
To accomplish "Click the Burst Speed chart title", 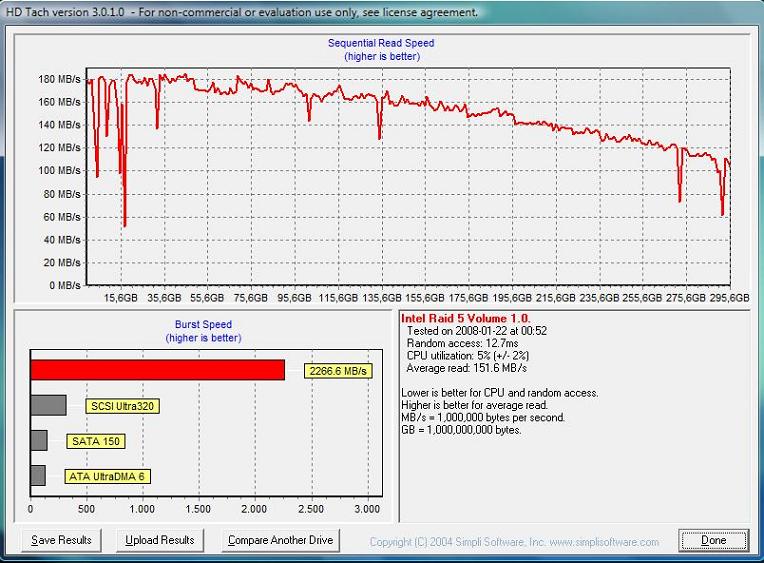I will pos(203,324).
